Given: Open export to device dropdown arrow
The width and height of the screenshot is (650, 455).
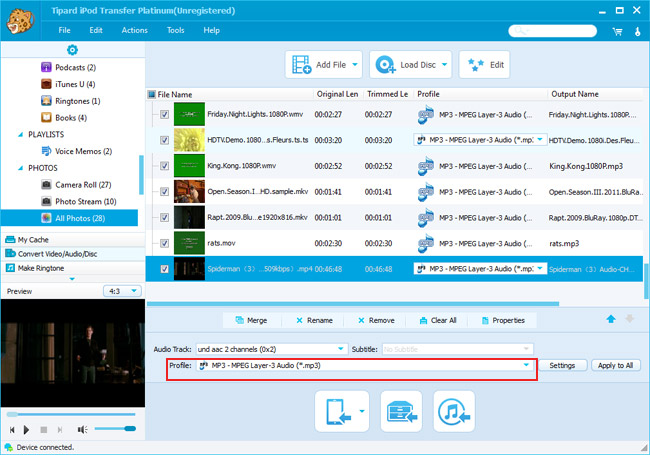Looking at the screenshot, I should click(x=362, y=411).
